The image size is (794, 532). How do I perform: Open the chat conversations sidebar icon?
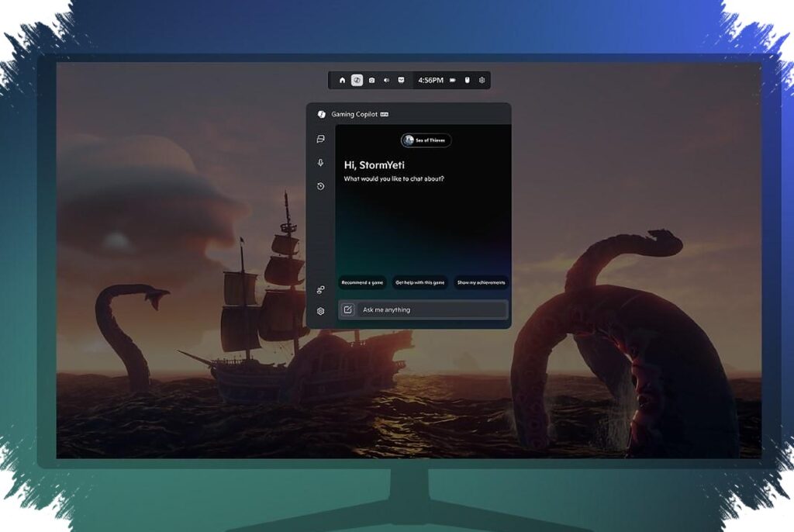[x=320, y=139]
